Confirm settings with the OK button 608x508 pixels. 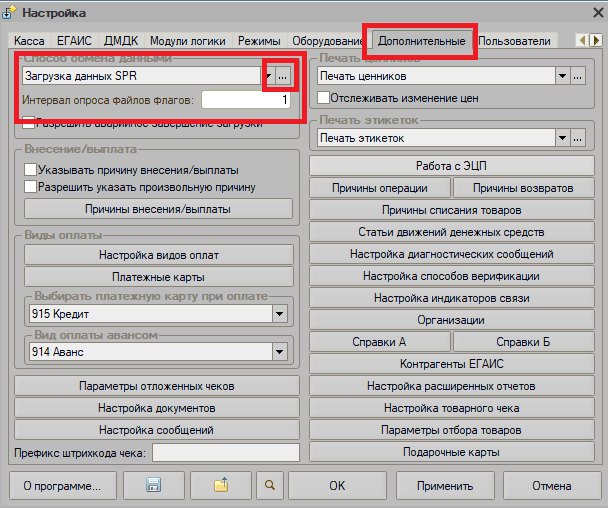(337, 486)
